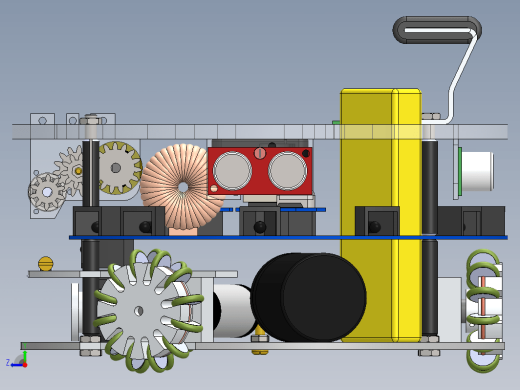This screenshot has width=520, height=390.
Task: Select the yellow battery pack block
Action: 381,215
